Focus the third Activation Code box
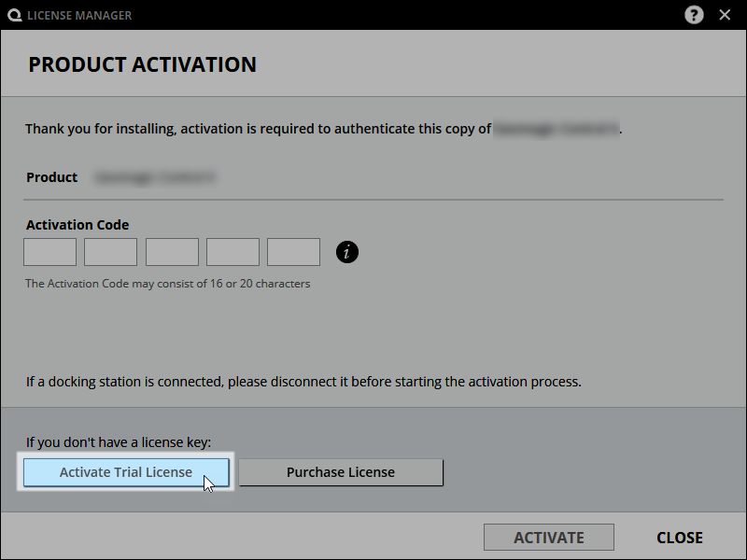The height and width of the screenshot is (560, 747). (172, 252)
